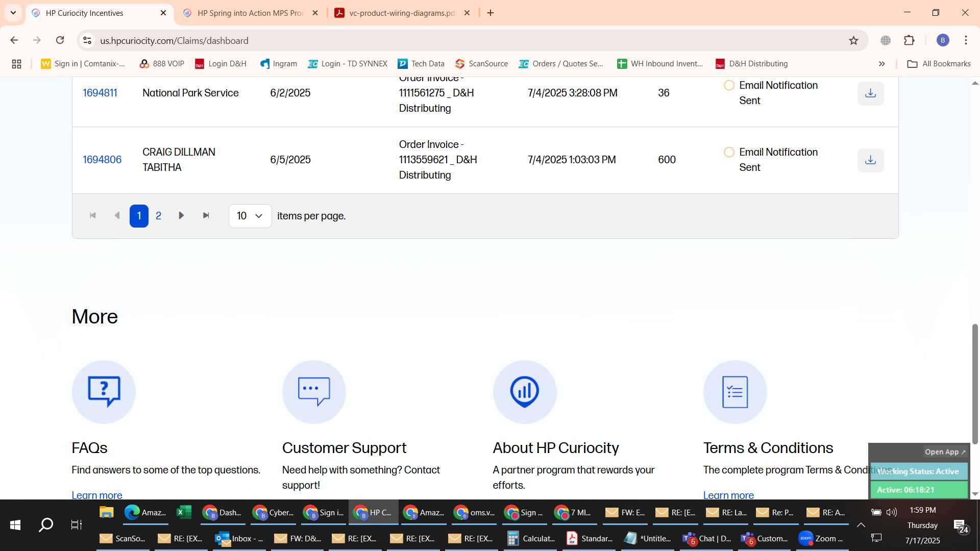Image resolution: width=980 pixels, height=551 pixels.
Task: Click Open App in status widget
Action: click(x=945, y=452)
